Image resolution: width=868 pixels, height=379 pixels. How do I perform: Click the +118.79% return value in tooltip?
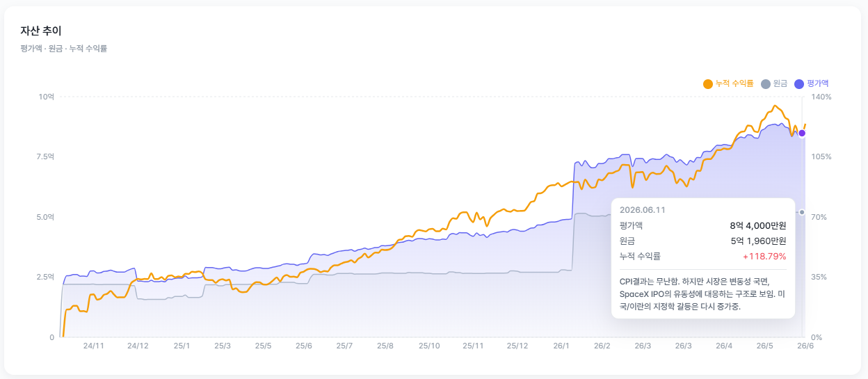(764, 257)
